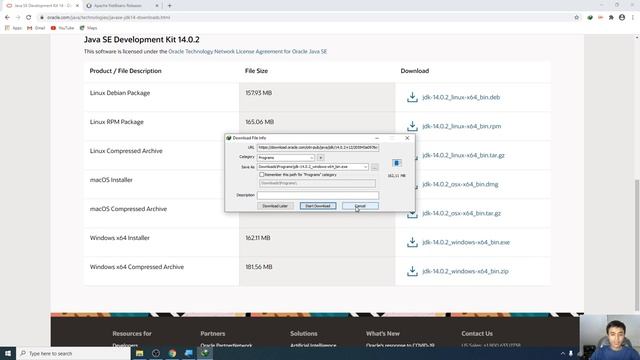Click the Contact Us footer heading
640x360 pixels.
(x=477, y=333)
